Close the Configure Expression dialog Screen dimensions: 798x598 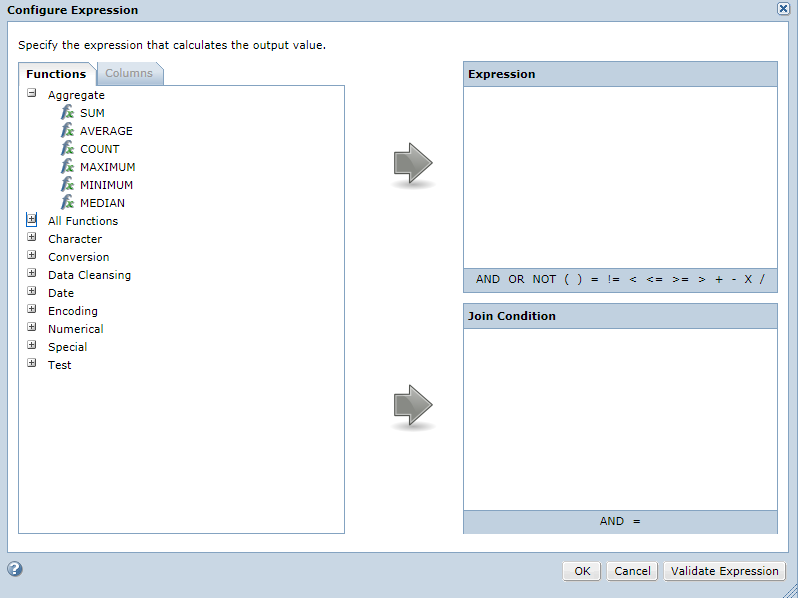pyautogui.click(x=783, y=9)
